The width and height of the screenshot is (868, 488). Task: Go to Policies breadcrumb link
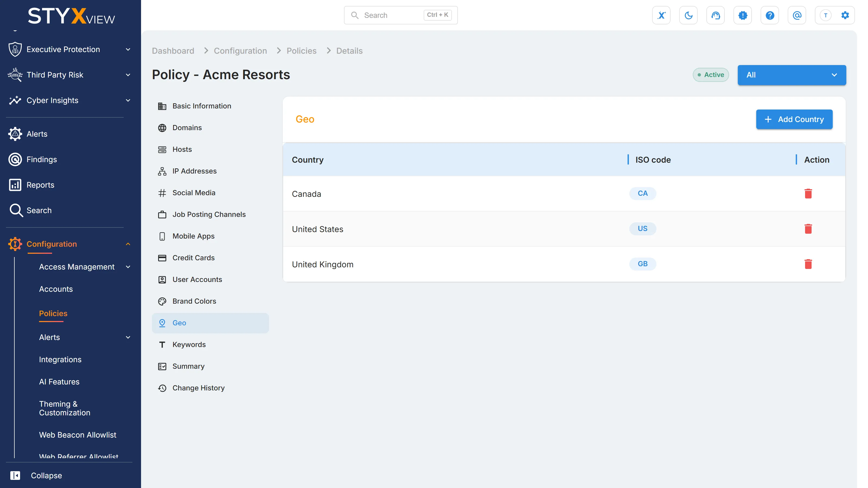[x=301, y=51]
